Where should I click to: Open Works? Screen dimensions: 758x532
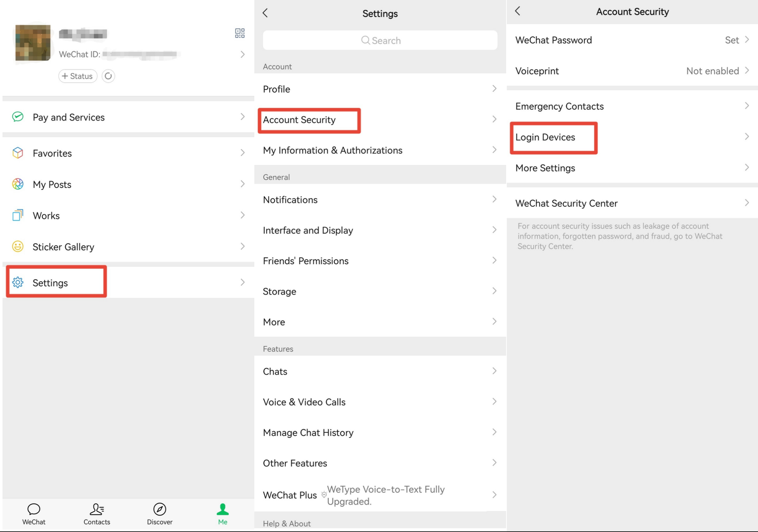pos(128,215)
